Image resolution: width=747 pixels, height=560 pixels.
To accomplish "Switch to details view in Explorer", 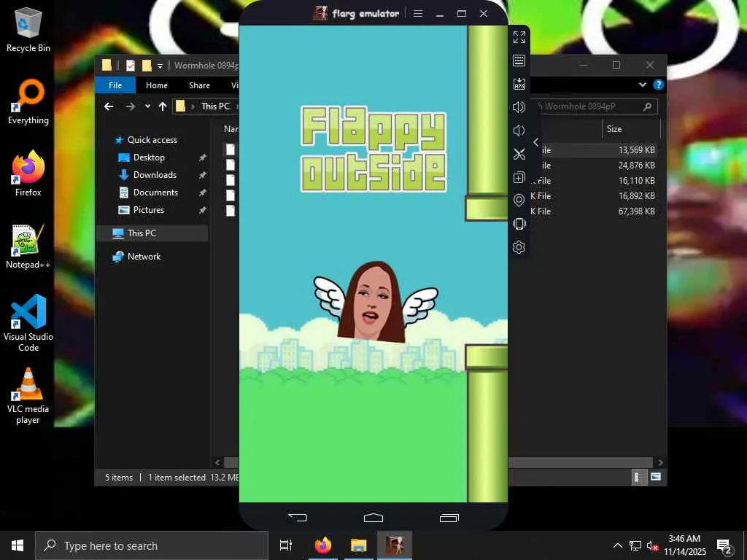I will click(x=638, y=477).
